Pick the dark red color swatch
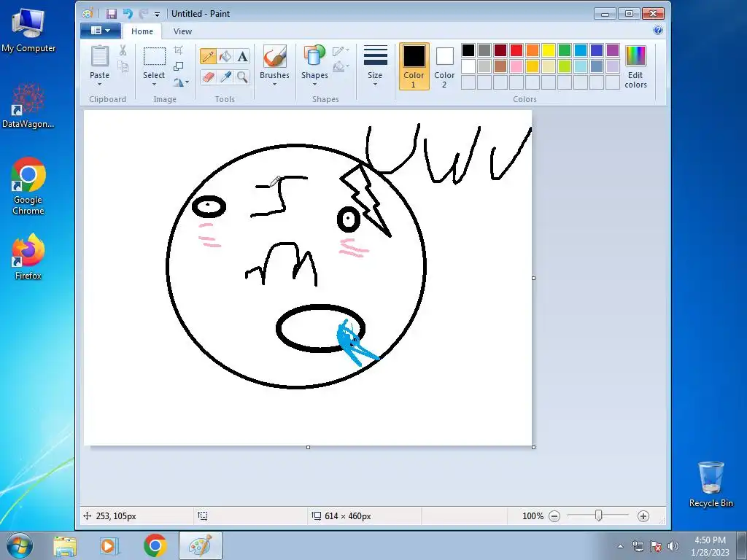The height and width of the screenshot is (560, 747). pyautogui.click(x=500, y=50)
